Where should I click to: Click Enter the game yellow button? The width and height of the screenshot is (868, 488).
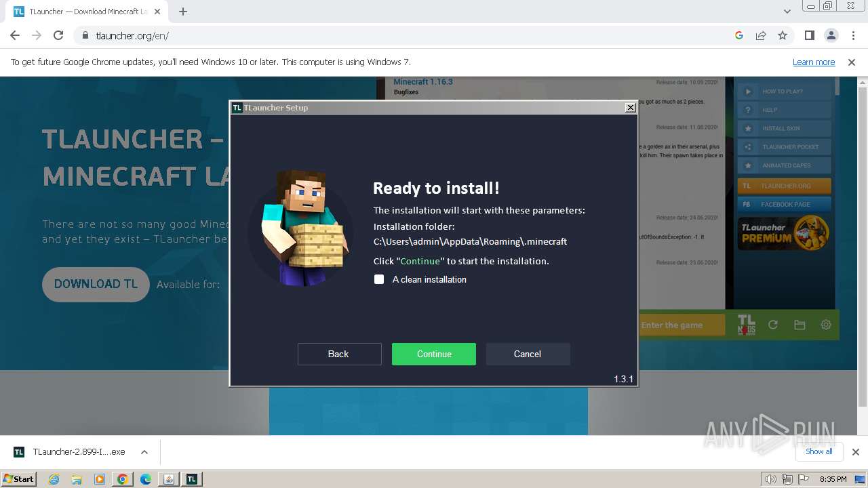click(x=681, y=325)
